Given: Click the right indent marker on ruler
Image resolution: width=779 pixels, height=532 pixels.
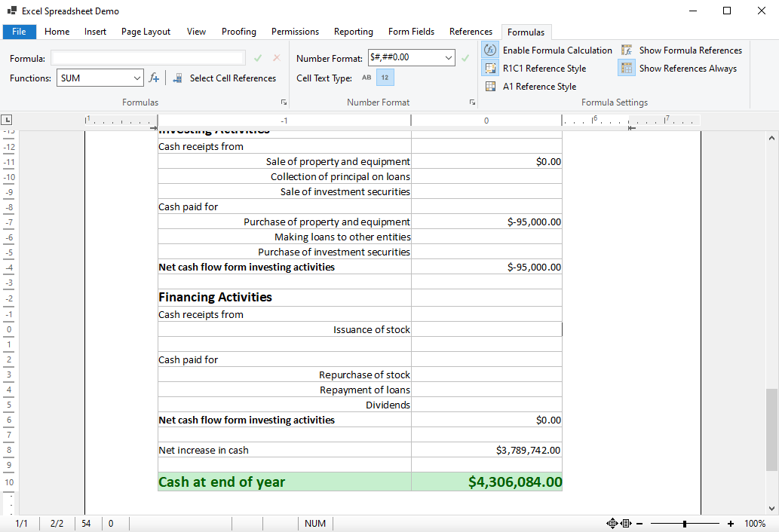Looking at the screenshot, I should (631, 128).
